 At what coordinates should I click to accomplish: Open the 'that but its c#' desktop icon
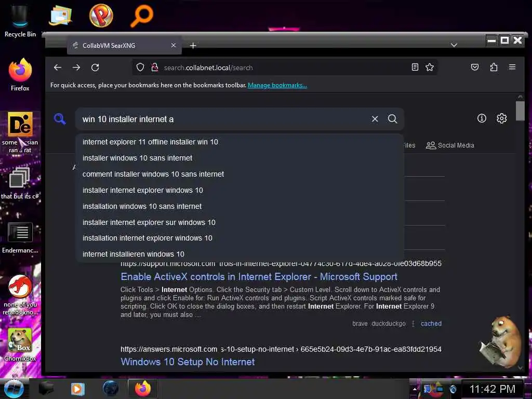[x=20, y=183]
